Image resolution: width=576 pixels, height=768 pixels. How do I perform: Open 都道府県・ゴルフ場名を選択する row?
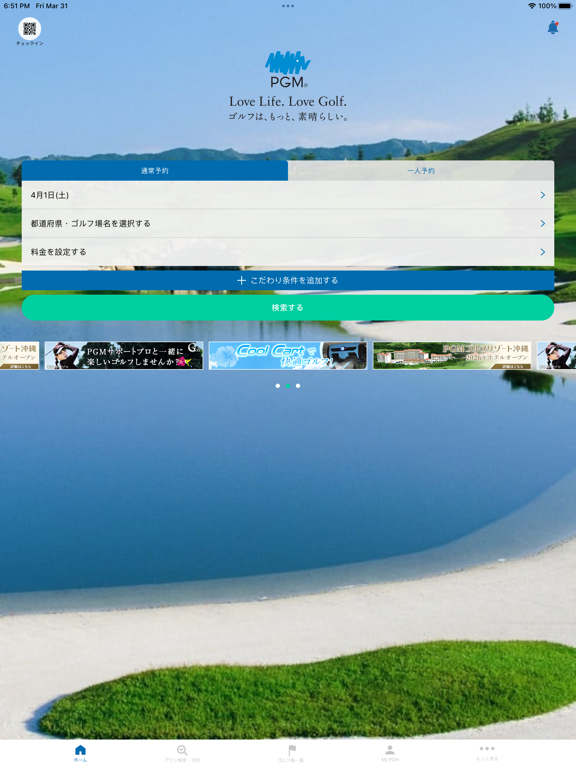288,223
